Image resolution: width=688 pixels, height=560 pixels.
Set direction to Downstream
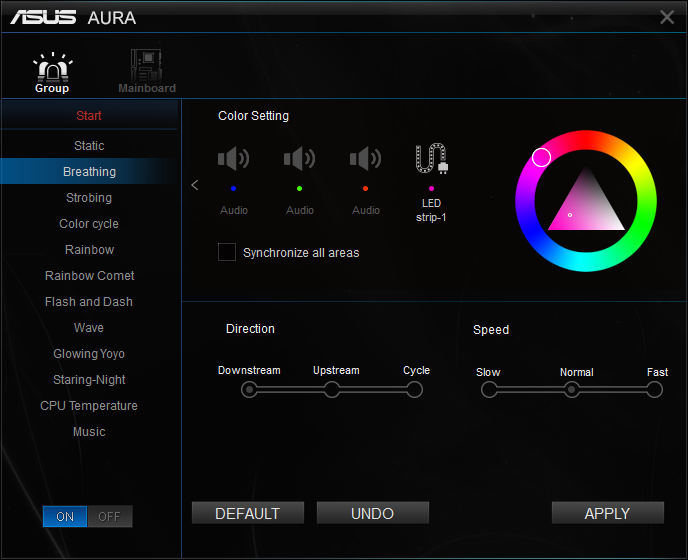[249, 389]
